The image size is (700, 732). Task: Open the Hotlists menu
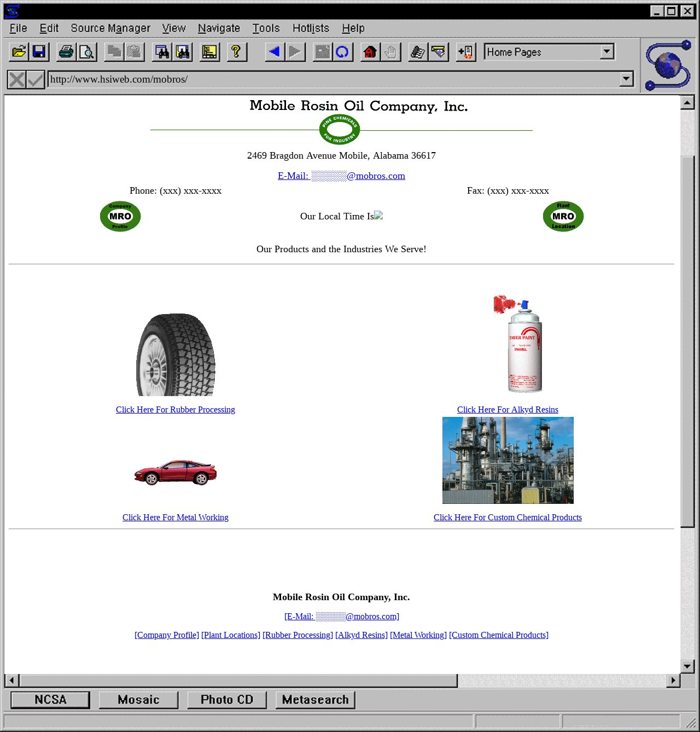tap(311, 28)
